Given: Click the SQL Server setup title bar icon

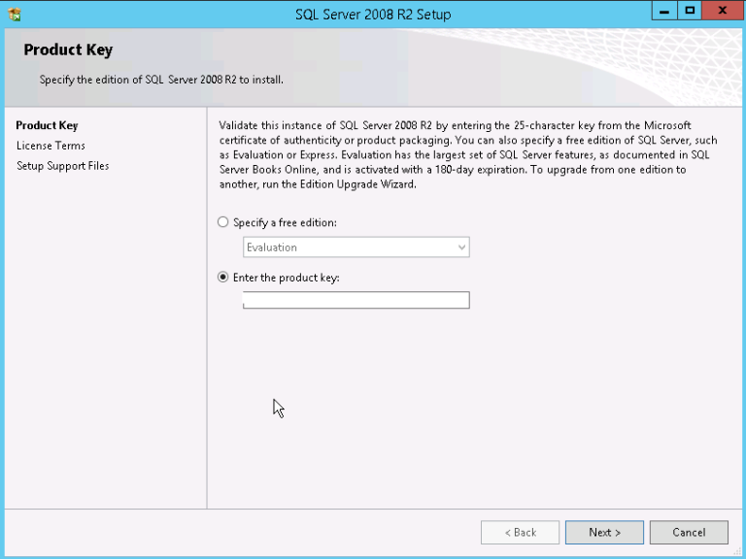Looking at the screenshot, I should 15,15.
